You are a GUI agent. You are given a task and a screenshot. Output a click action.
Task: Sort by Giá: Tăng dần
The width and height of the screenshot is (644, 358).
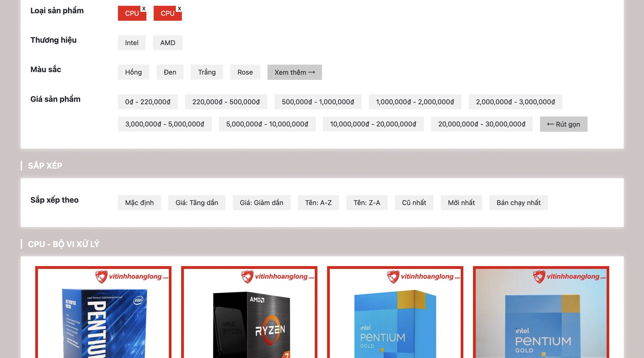click(197, 203)
